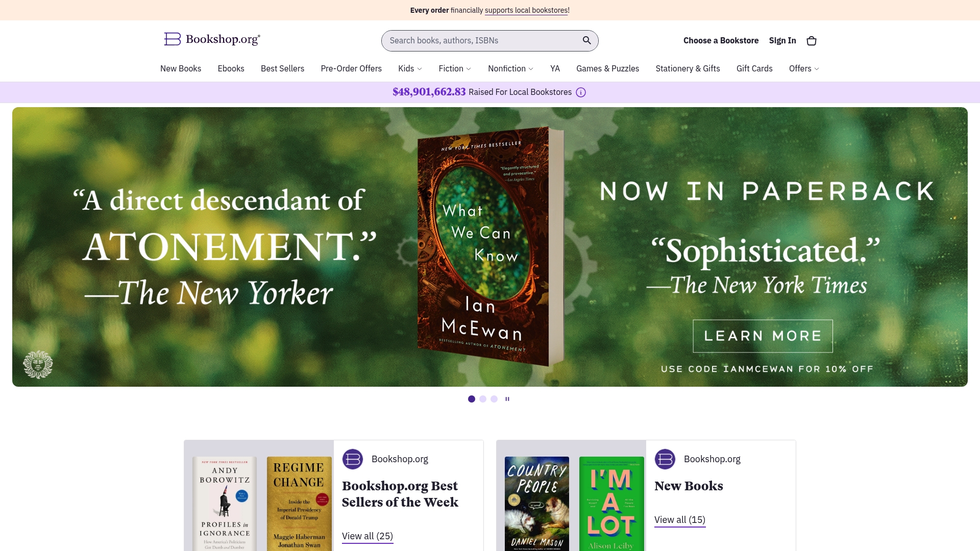The width and height of the screenshot is (980, 551).
Task: Expand the Offers menu dropdown
Action: [804, 68]
